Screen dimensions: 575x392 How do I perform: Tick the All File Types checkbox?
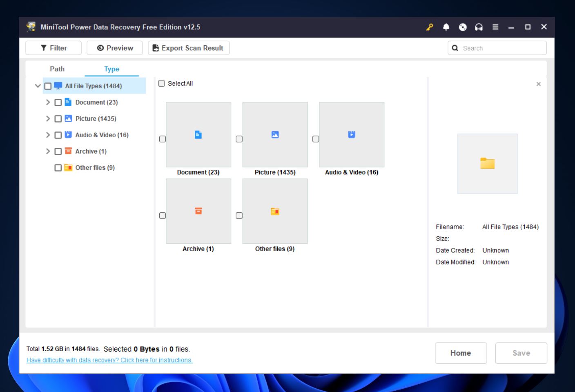point(48,86)
